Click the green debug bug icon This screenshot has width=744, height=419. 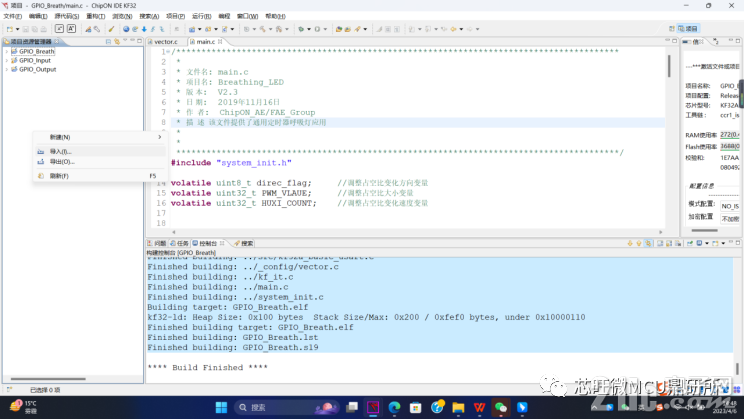301,29
